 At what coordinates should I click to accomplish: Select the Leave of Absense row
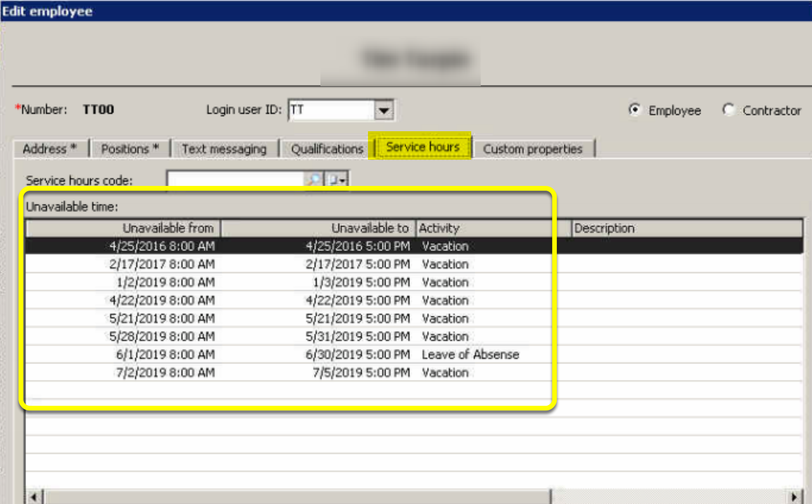click(414, 355)
